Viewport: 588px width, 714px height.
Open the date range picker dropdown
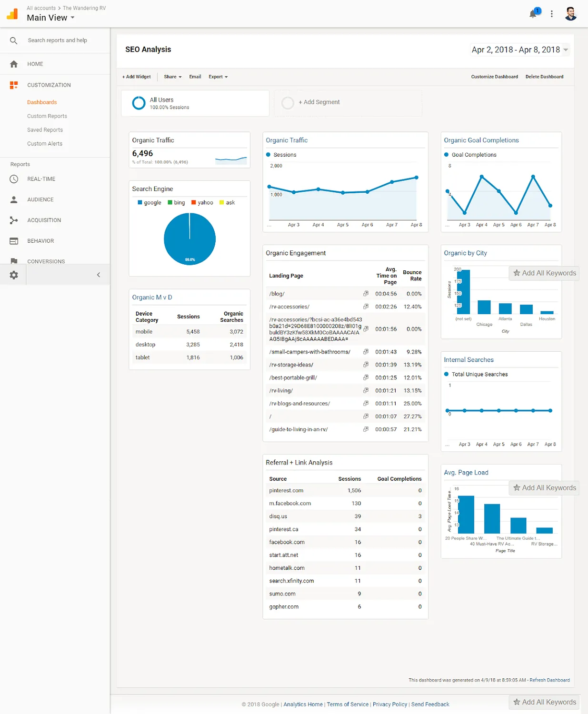tap(520, 50)
